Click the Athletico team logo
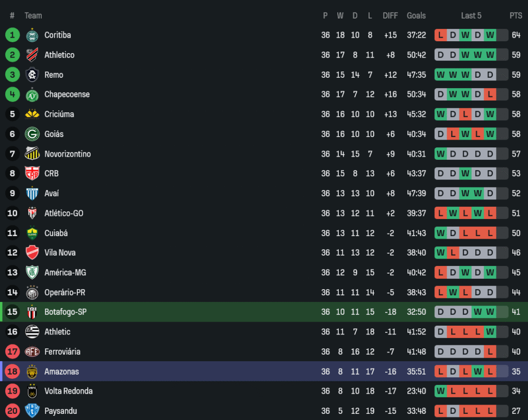 point(32,55)
